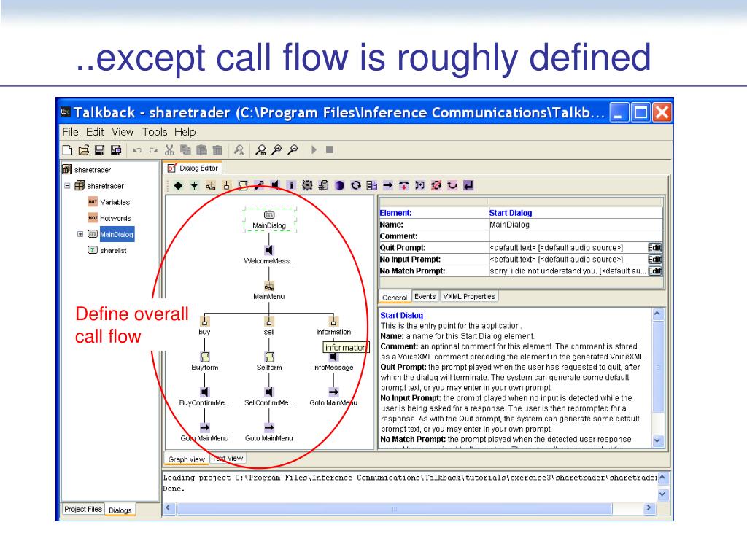This screenshot has width=747, height=560.
Task: Click the Redo arrow icon
Action: tap(153, 150)
